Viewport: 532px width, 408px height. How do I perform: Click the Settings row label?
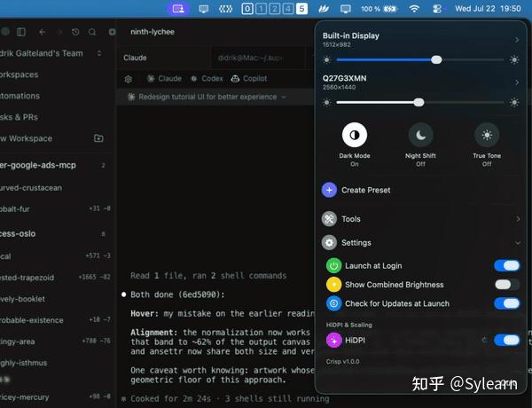(x=356, y=243)
